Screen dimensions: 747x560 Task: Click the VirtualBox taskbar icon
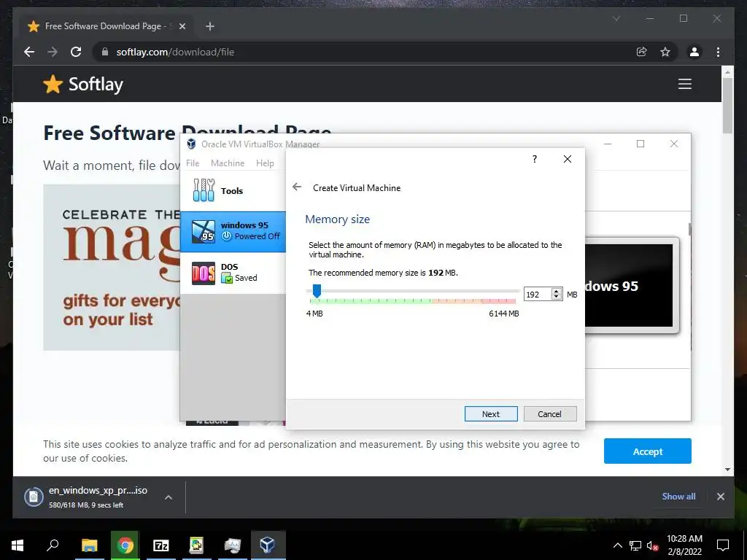[x=268, y=545]
